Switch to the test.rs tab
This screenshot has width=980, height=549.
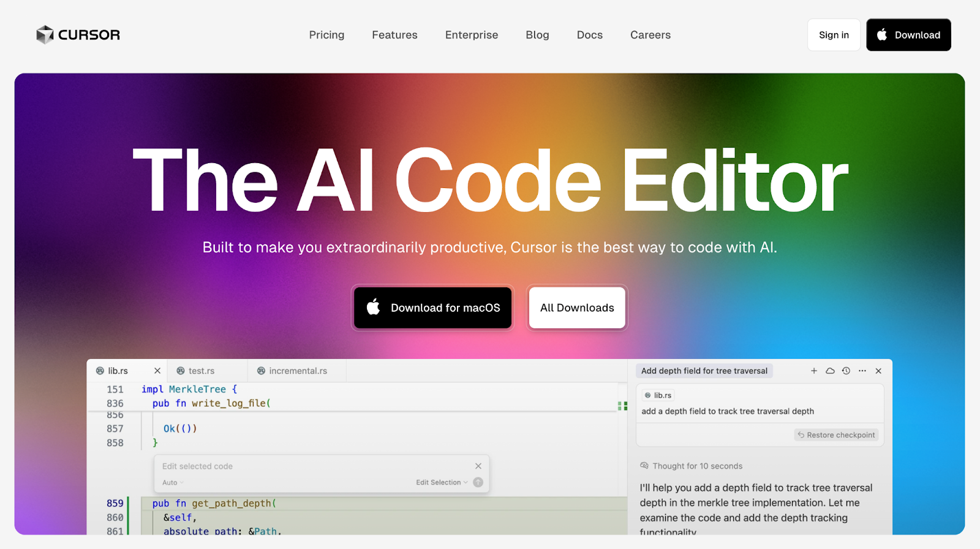201,371
